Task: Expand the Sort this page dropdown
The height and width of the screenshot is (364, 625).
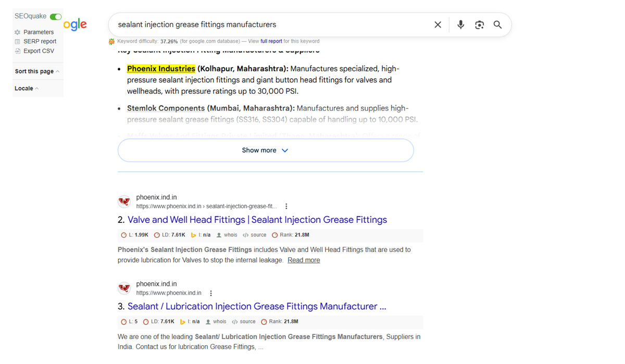Action: (x=37, y=71)
